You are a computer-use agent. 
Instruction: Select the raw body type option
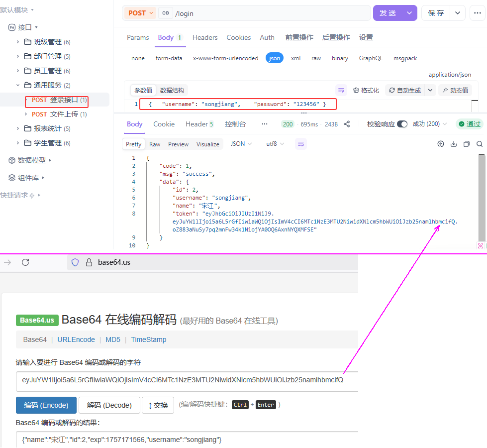(316, 58)
